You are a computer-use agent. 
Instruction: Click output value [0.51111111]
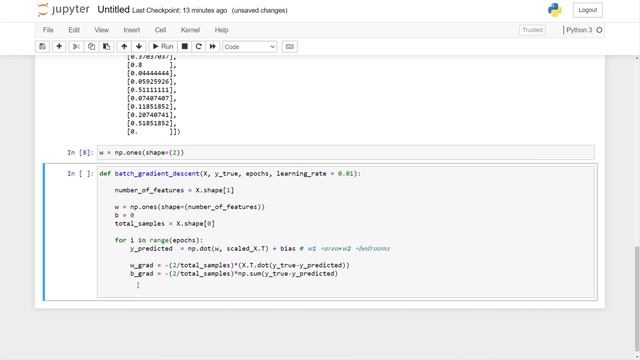pos(151,90)
